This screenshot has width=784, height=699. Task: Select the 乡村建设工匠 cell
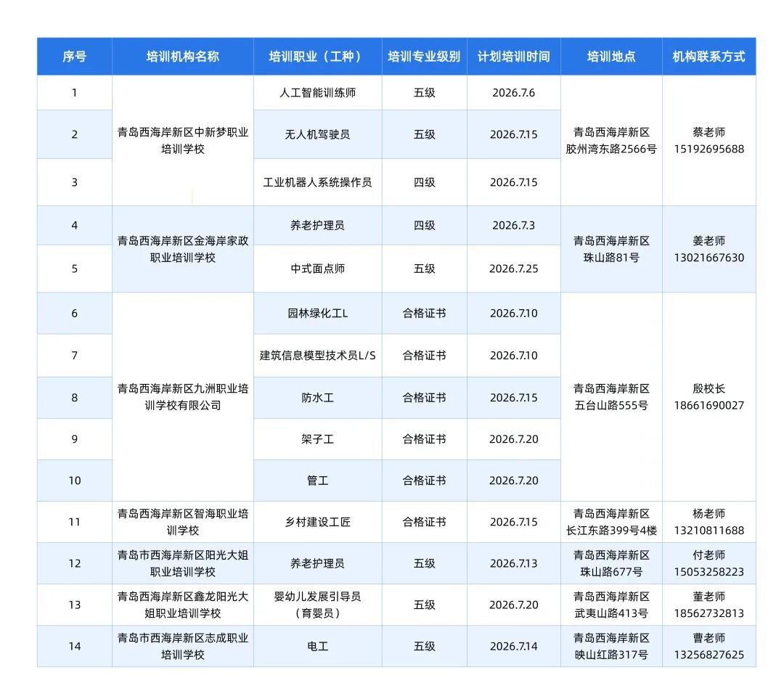317,523
